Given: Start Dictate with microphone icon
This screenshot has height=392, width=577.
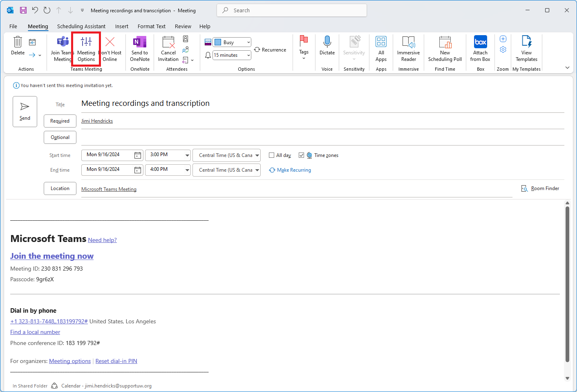Looking at the screenshot, I should coord(327,46).
